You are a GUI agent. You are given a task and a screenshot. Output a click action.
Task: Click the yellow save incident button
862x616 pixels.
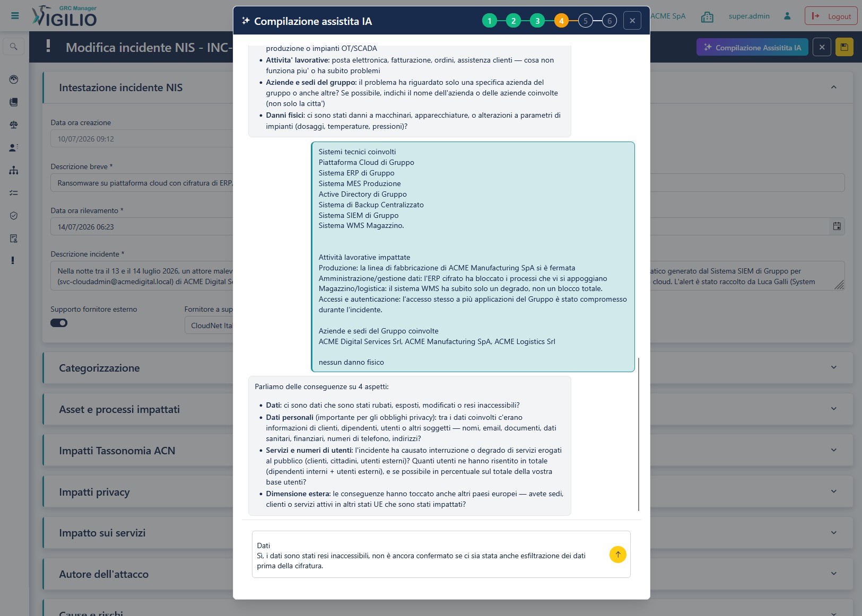pos(844,47)
